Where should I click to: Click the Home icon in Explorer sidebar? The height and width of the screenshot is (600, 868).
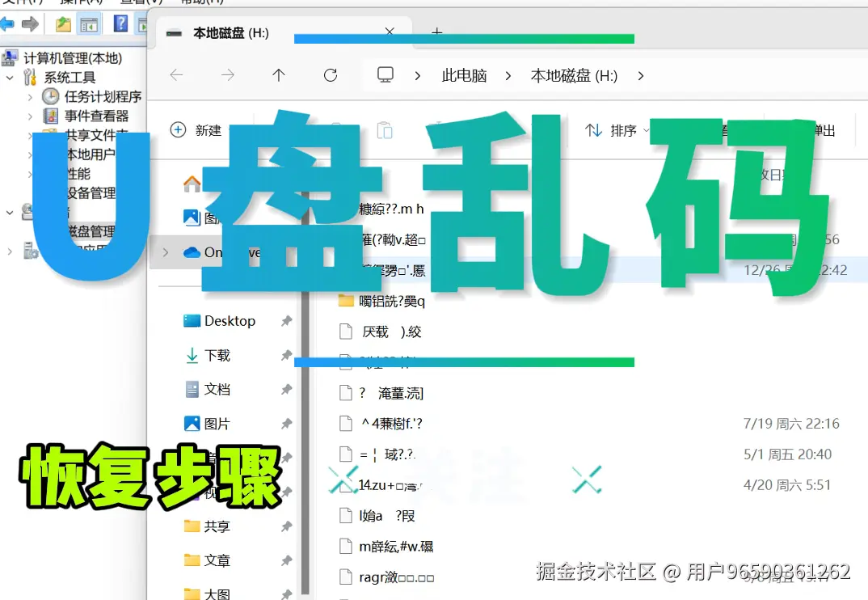191,183
